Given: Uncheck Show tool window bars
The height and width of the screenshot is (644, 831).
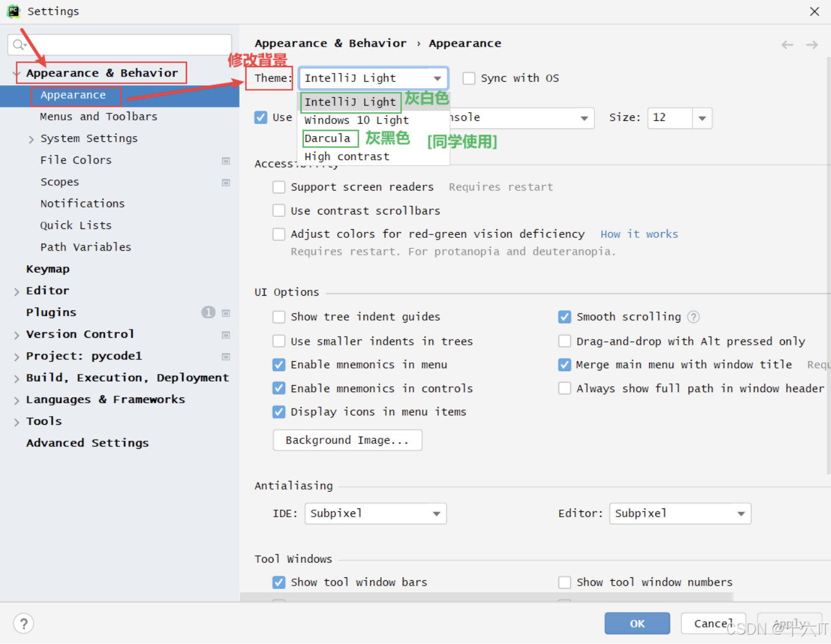Looking at the screenshot, I should pos(279,582).
